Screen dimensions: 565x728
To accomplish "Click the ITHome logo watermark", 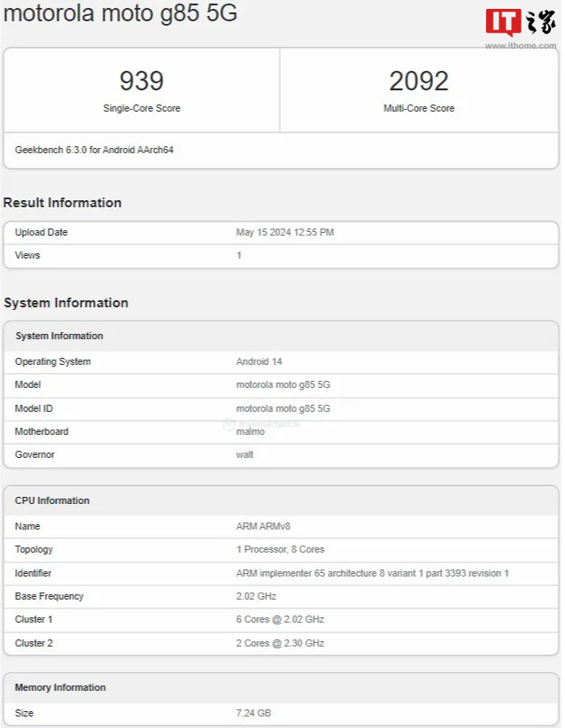I will pos(520,21).
